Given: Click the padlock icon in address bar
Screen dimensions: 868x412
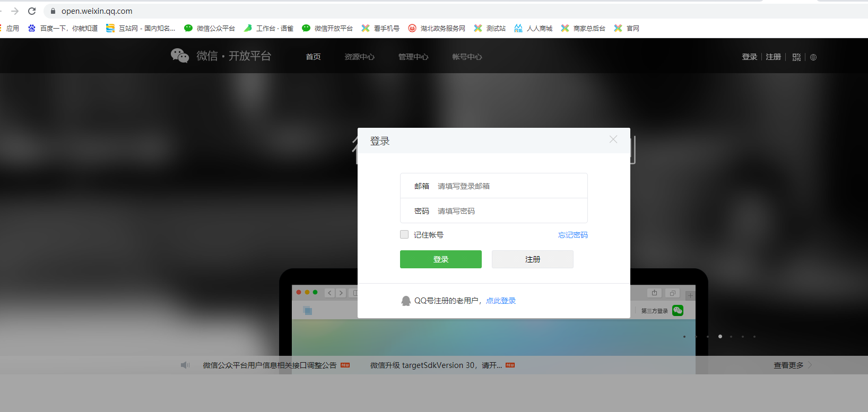Looking at the screenshot, I should point(53,11).
